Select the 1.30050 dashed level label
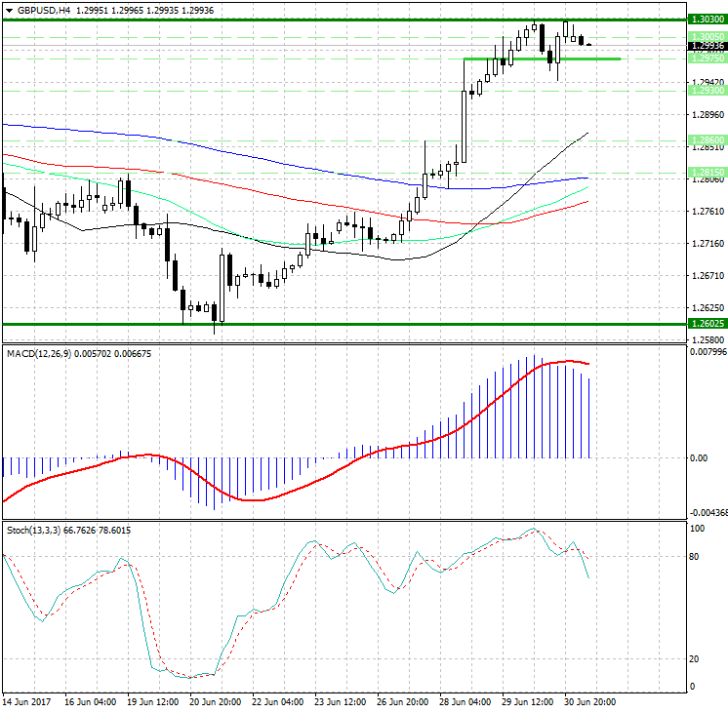The image size is (728, 713). click(x=706, y=36)
